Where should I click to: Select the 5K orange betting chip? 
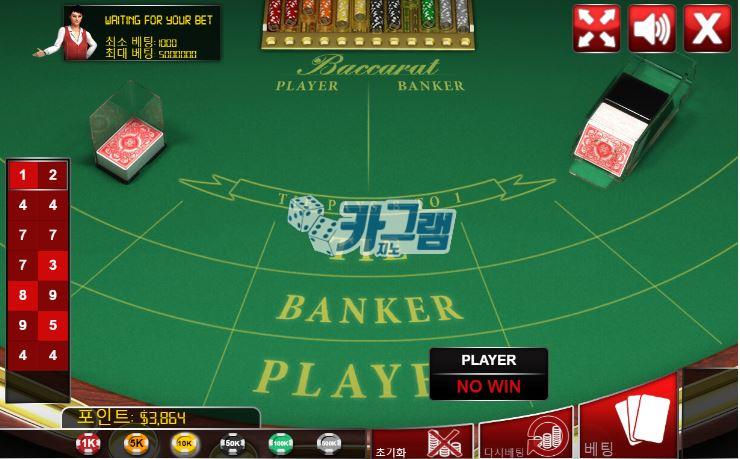point(136,443)
